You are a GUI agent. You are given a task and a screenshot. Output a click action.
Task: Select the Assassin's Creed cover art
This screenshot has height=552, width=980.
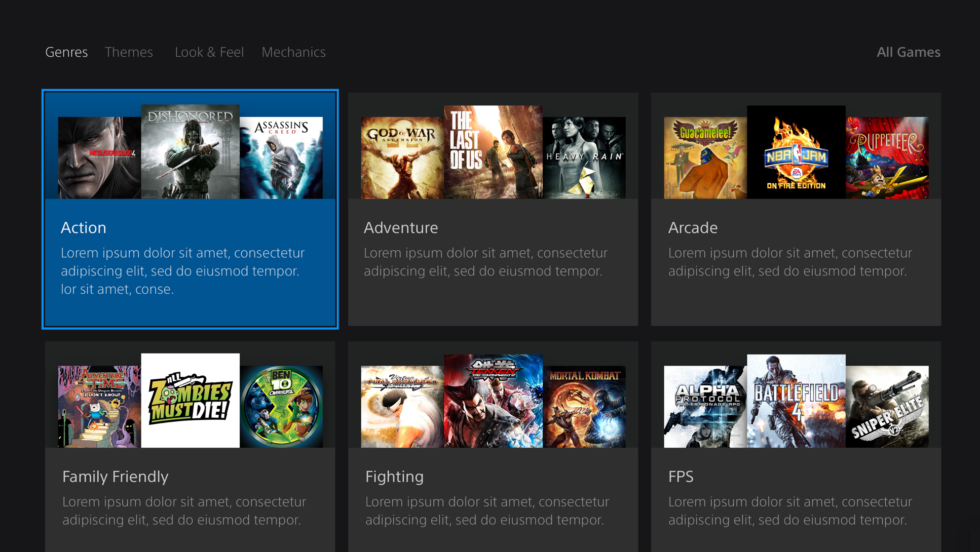[x=281, y=157]
